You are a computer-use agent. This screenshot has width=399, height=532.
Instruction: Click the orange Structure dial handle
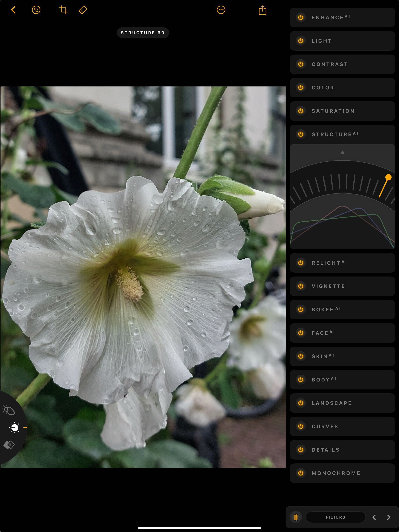[388, 177]
